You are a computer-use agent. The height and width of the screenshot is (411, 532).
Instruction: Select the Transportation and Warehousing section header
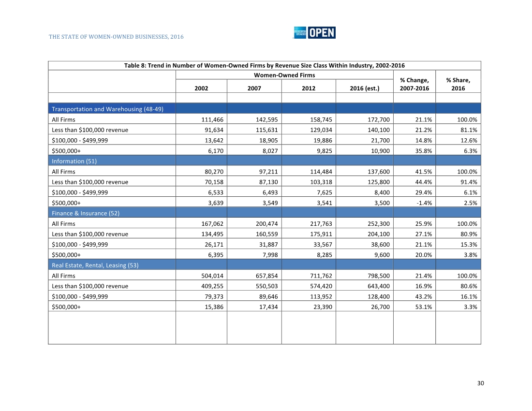point(107,109)
